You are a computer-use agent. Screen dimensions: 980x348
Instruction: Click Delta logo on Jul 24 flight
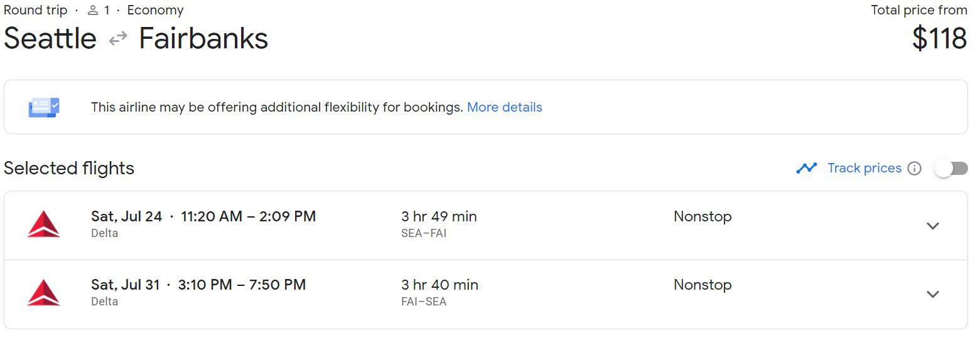[x=44, y=224]
